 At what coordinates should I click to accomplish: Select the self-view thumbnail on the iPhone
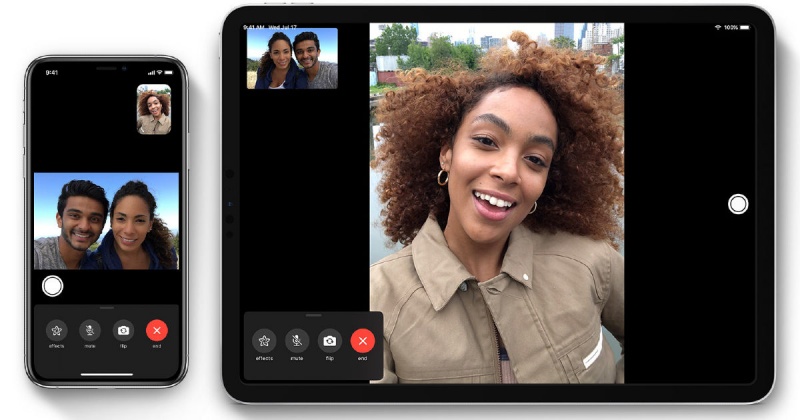(x=153, y=109)
